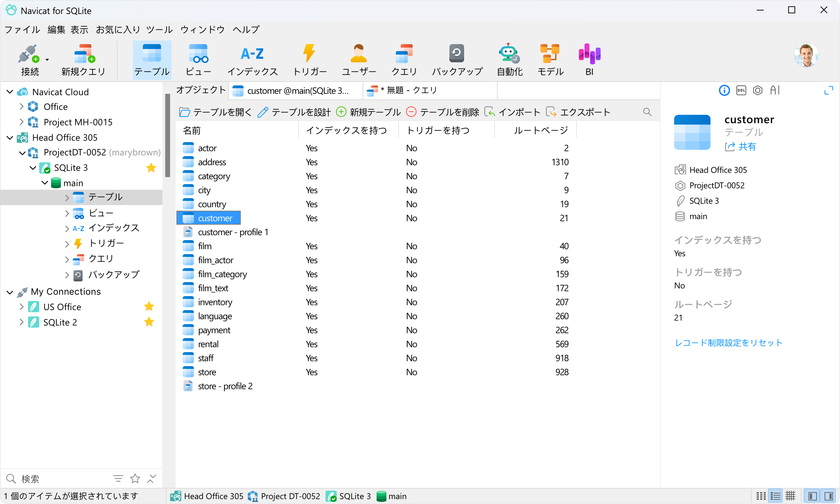
Task: Click テーブルを設計 button
Action: 294,112
